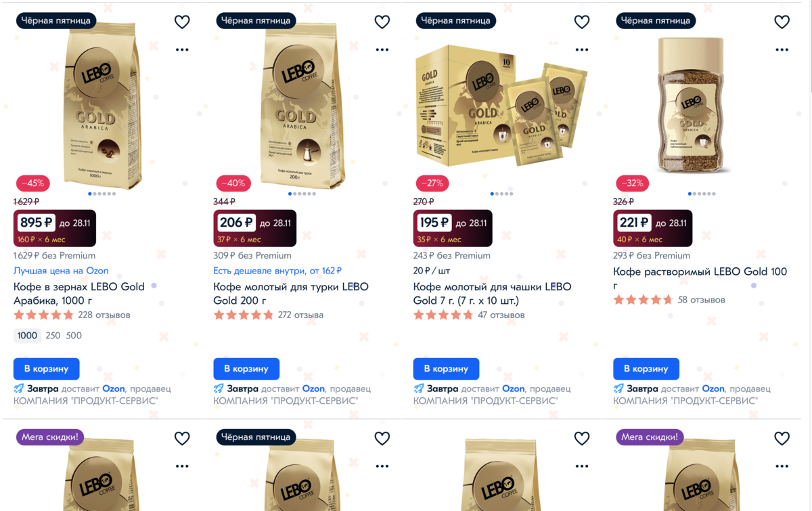Image resolution: width=812 pixels, height=511 pixels.
Task: Open 'Лучшая цена на Ozon' link
Action: (x=61, y=271)
